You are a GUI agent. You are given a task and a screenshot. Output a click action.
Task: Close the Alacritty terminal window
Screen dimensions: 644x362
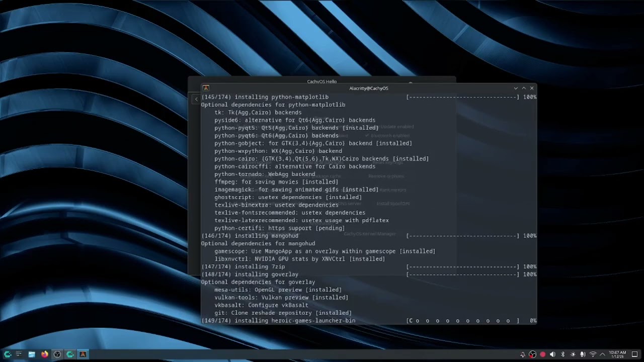[x=532, y=88]
